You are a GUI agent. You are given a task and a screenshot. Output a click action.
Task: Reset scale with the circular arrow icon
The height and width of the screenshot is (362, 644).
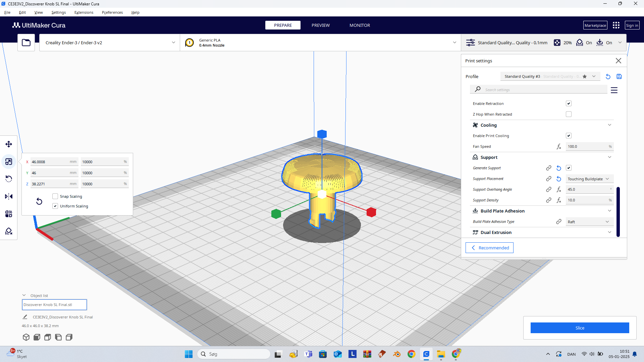39,201
